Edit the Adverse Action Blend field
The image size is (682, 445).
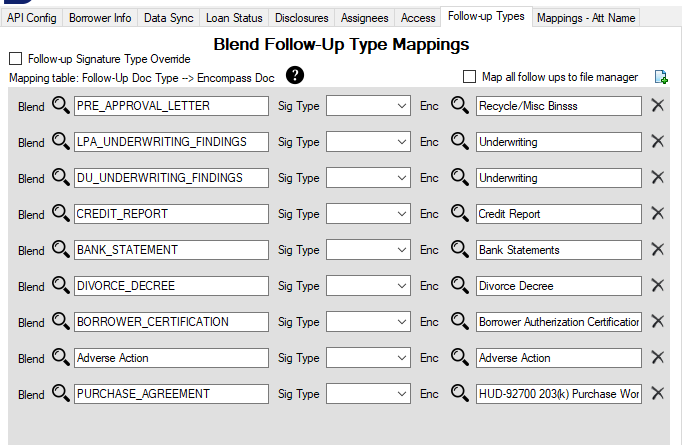171,358
